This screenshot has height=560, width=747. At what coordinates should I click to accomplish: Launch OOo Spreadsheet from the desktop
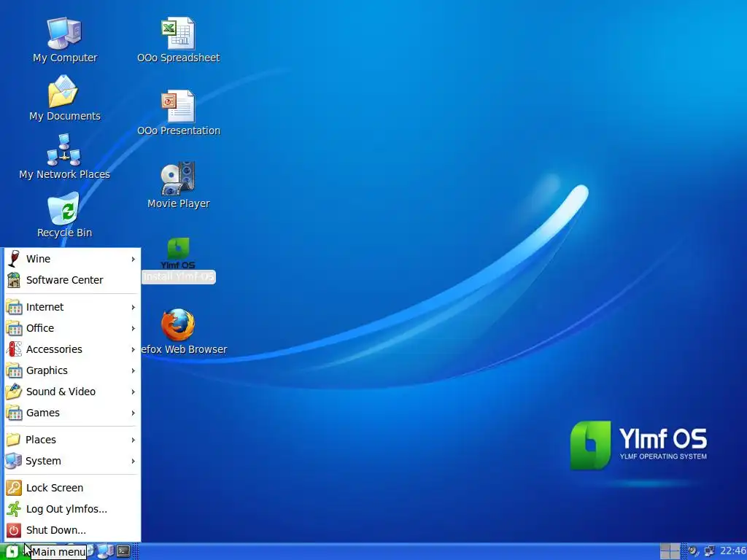click(x=178, y=41)
